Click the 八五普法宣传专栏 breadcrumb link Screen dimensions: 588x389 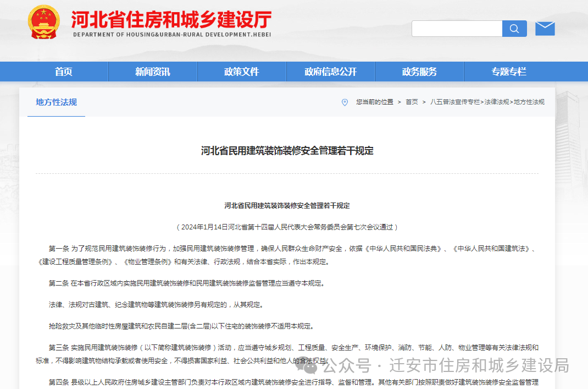pyautogui.click(x=455, y=102)
